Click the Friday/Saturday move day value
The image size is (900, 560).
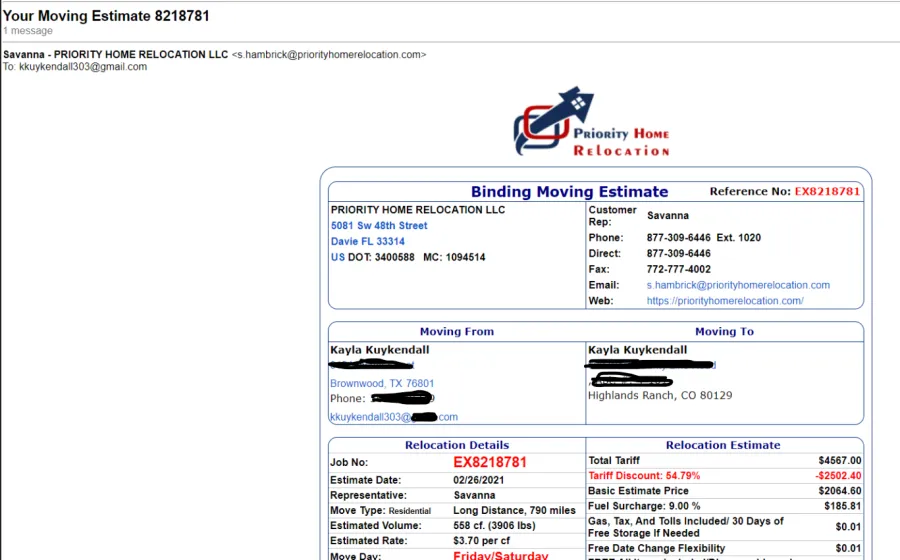pyautogui.click(x=501, y=555)
